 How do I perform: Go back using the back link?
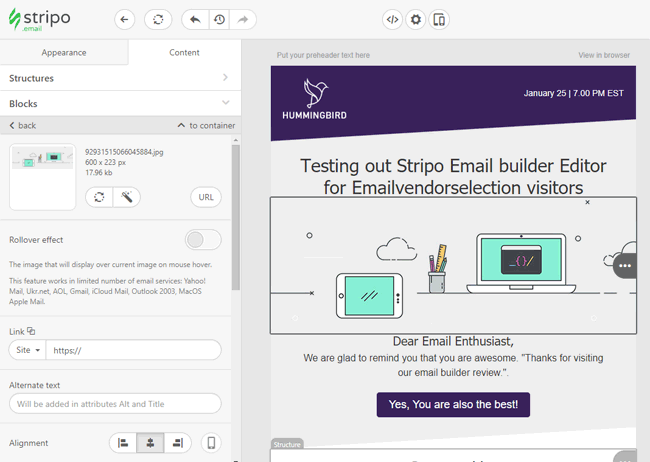[x=23, y=125]
